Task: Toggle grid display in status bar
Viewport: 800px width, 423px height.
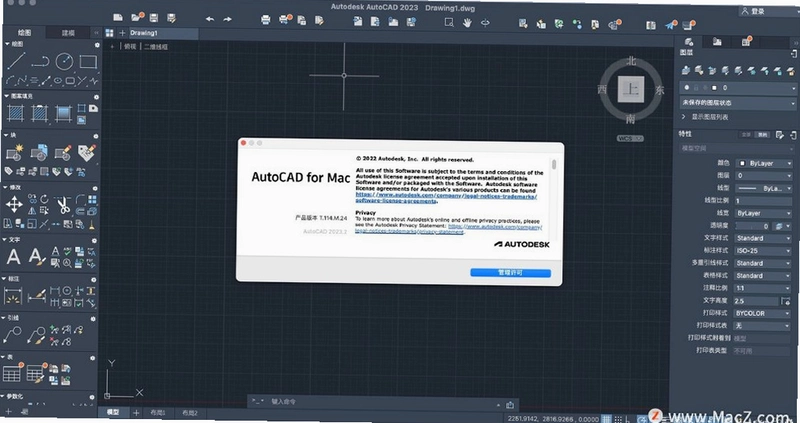Action: tap(607, 418)
